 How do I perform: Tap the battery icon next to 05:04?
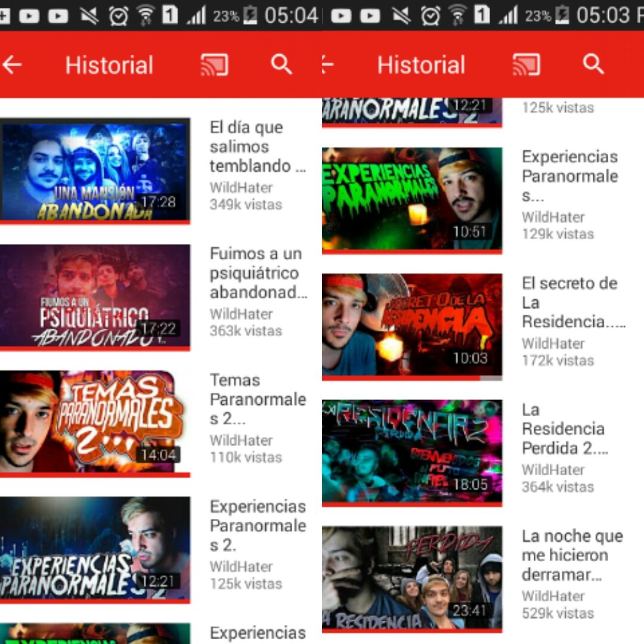250,16
